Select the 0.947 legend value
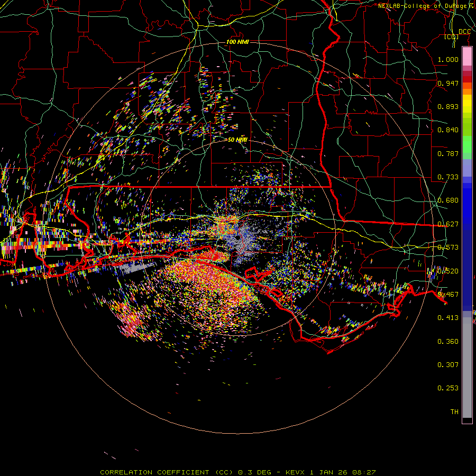476x476 pixels. [x=448, y=83]
